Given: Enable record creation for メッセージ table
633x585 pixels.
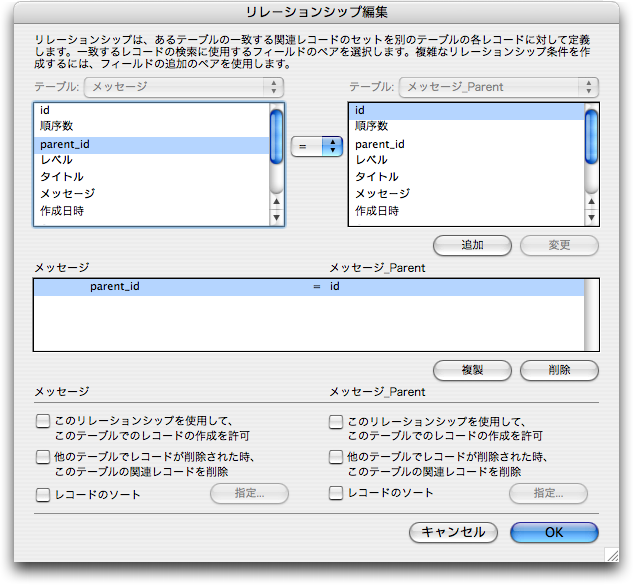Looking at the screenshot, I should (x=43, y=422).
